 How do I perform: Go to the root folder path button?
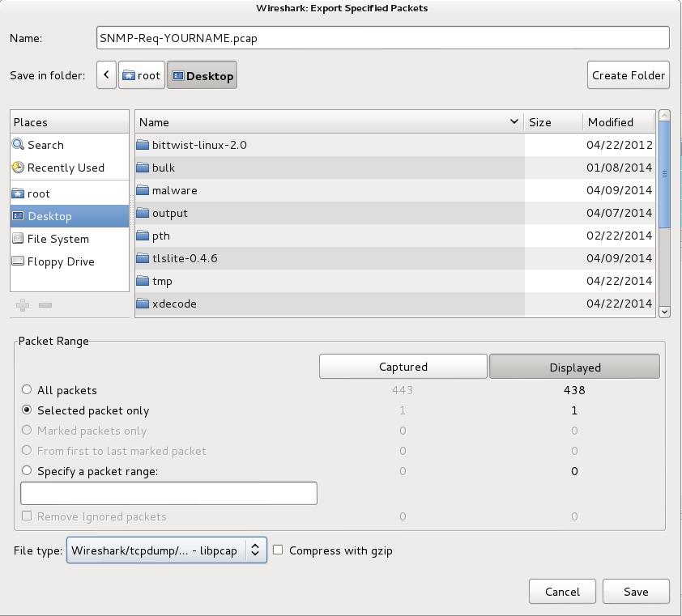point(141,75)
